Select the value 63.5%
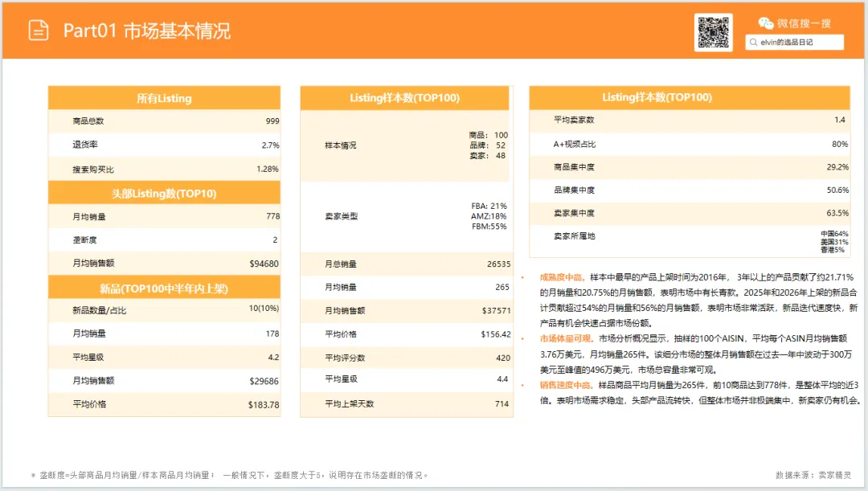This screenshot has height=491, width=868. click(x=837, y=213)
